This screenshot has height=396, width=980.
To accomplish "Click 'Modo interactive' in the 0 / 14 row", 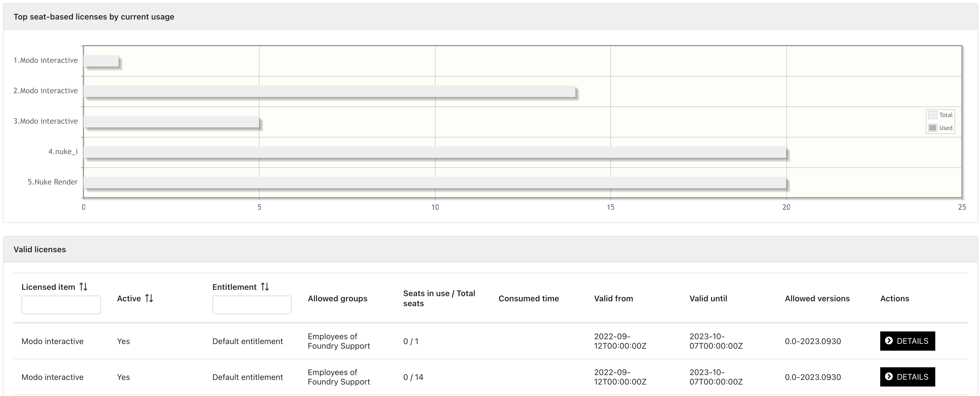I will tap(52, 377).
